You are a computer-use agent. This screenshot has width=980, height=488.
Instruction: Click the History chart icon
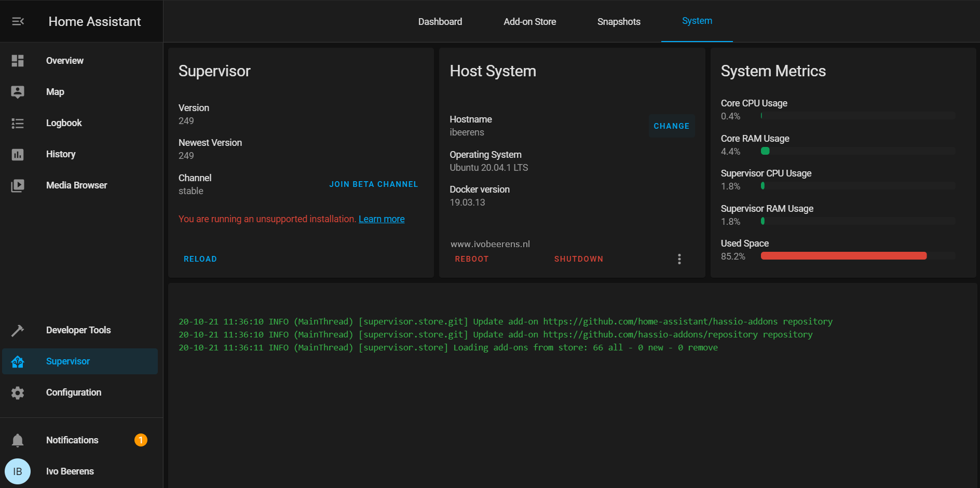pos(18,154)
